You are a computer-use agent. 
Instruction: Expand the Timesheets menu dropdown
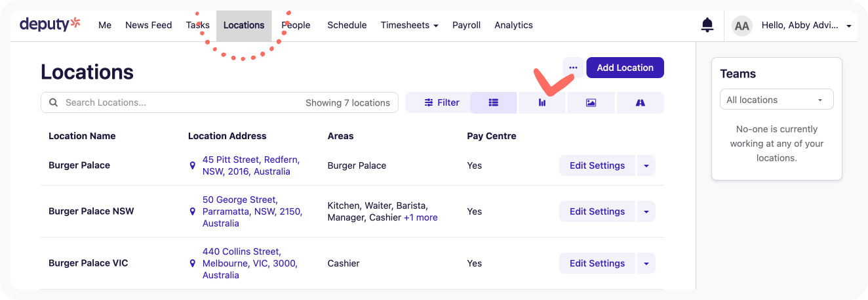coord(410,25)
